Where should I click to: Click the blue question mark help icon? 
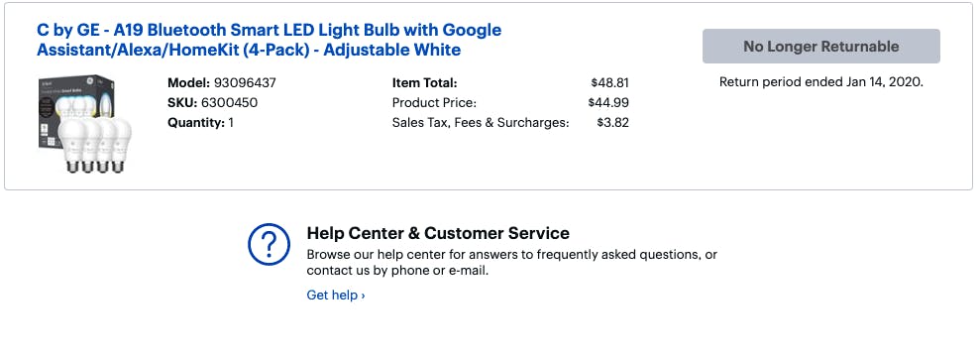pyautogui.click(x=269, y=244)
